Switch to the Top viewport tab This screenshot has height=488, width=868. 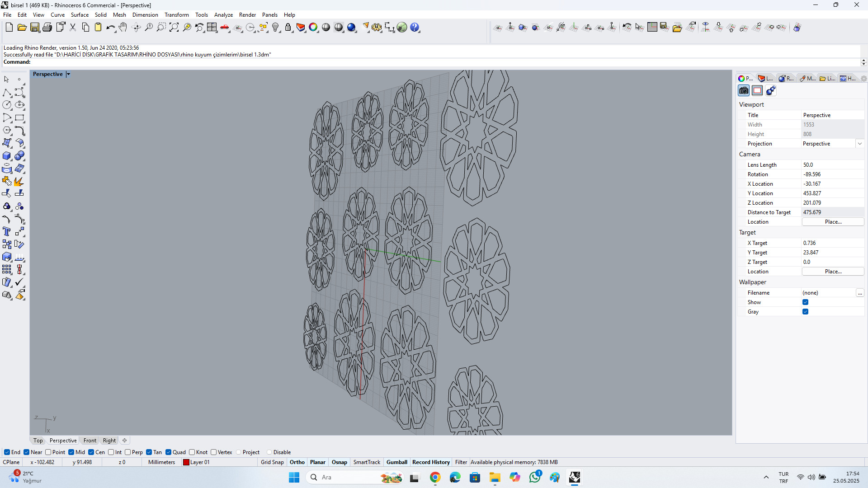(x=38, y=441)
